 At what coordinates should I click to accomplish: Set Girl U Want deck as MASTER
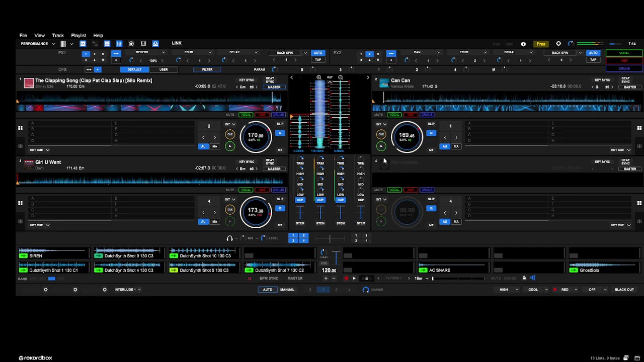point(274,169)
